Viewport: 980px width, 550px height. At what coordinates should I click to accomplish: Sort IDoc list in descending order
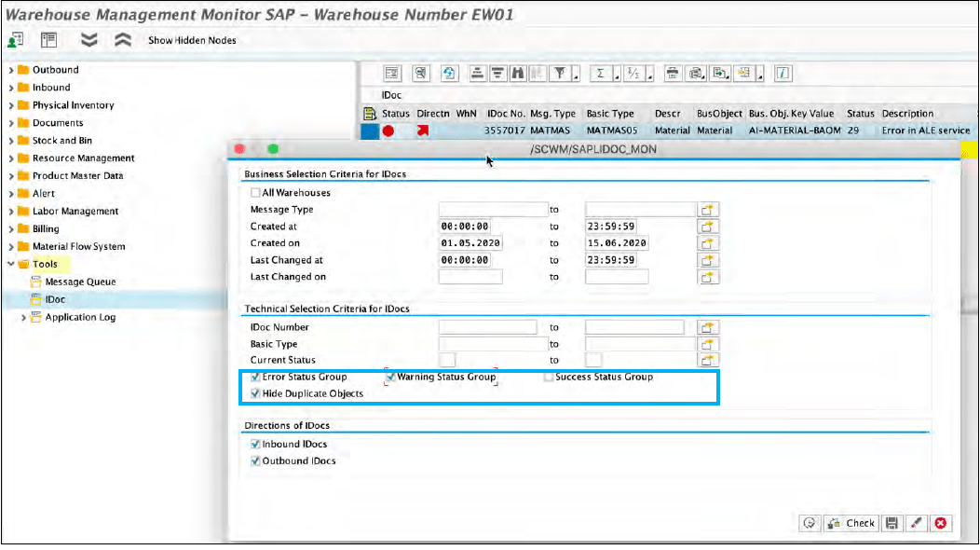click(497, 74)
